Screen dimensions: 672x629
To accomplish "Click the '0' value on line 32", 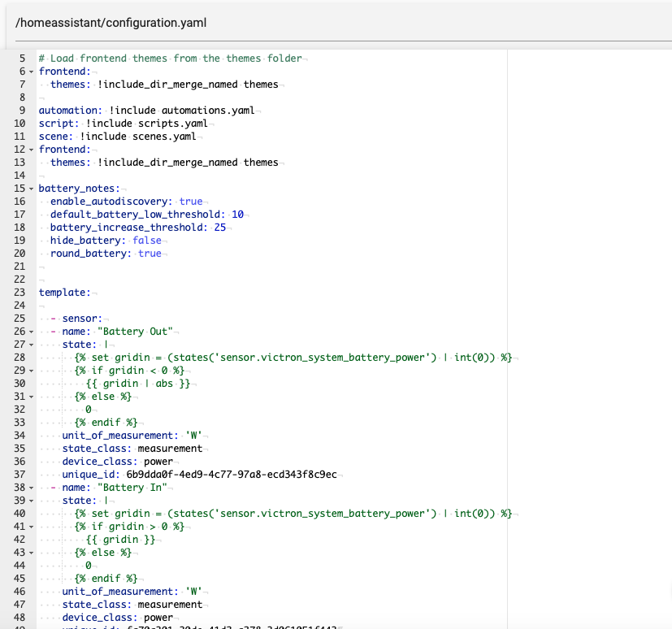I will [89, 410].
